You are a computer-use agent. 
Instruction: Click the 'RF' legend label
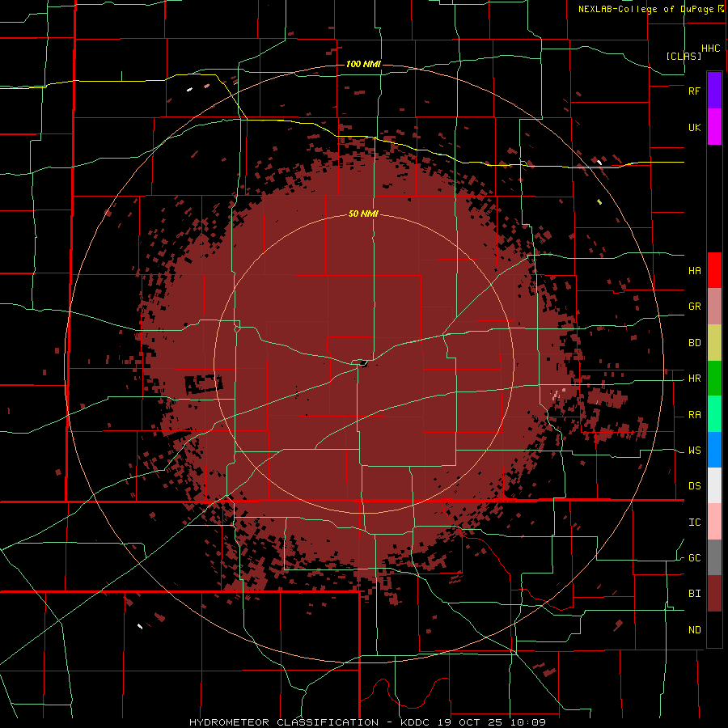[x=694, y=91]
